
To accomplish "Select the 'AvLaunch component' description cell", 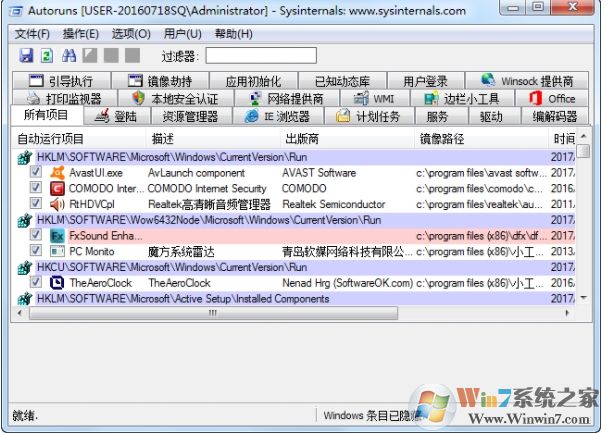I will tap(196, 173).
